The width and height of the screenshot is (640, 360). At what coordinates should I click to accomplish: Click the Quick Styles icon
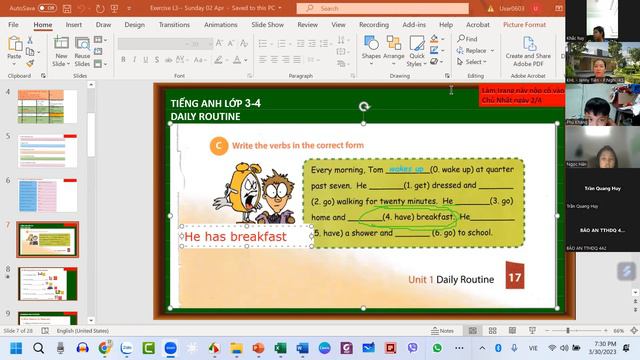tap(417, 43)
